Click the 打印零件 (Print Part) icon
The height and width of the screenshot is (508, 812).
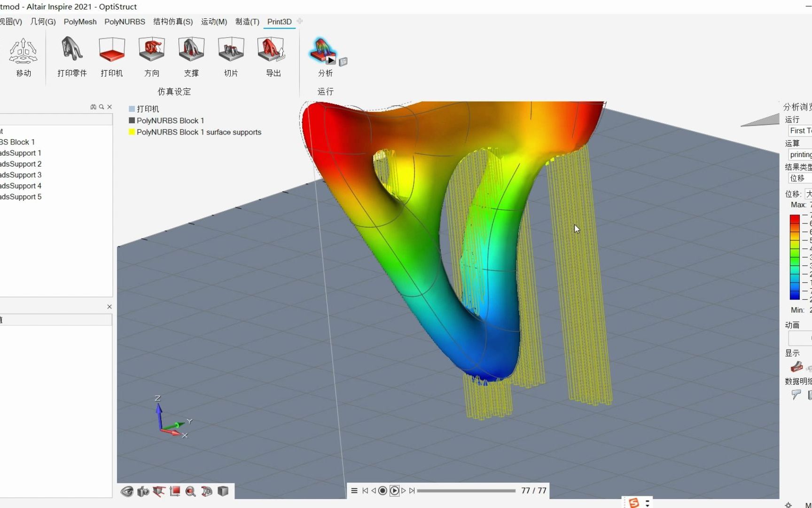click(x=72, y=49)
